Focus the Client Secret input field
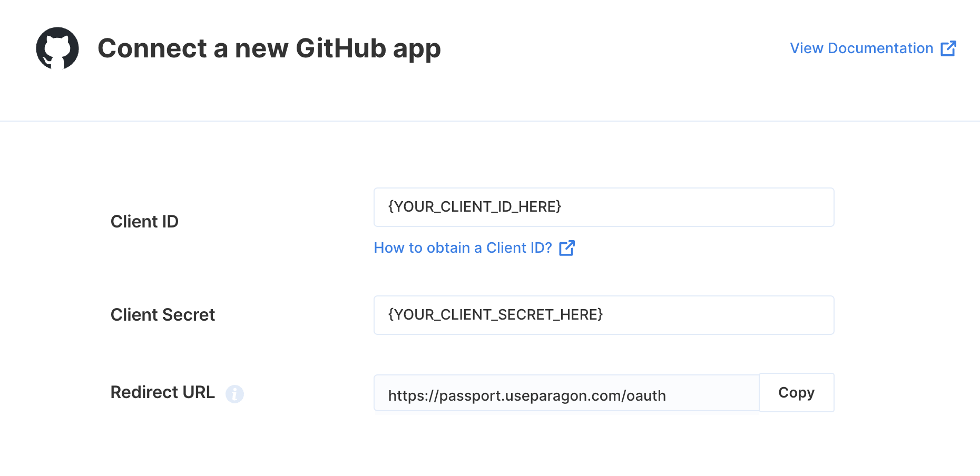 604,315
